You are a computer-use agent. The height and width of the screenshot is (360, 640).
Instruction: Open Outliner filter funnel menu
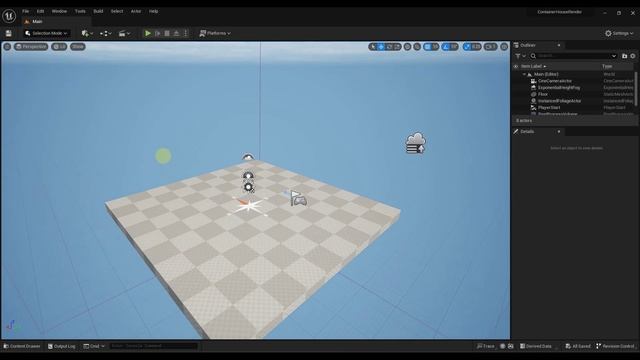coord(520,56)
